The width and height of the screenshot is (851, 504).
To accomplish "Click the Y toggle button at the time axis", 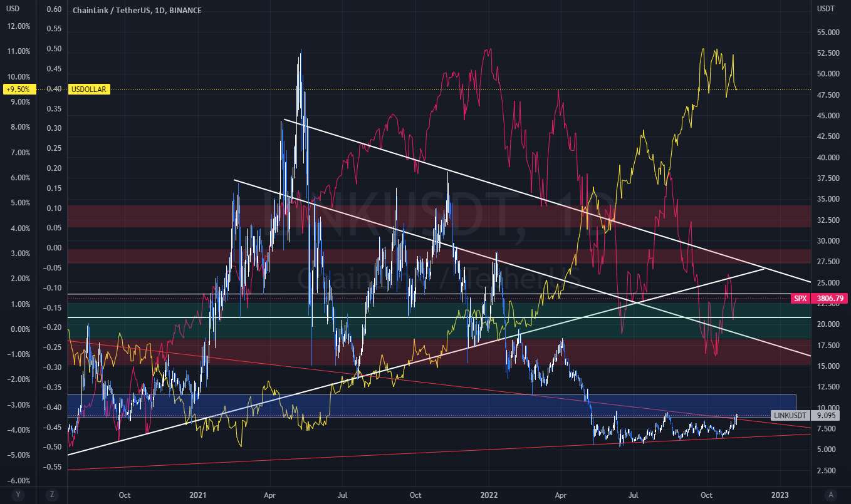I will pos(18,493).
